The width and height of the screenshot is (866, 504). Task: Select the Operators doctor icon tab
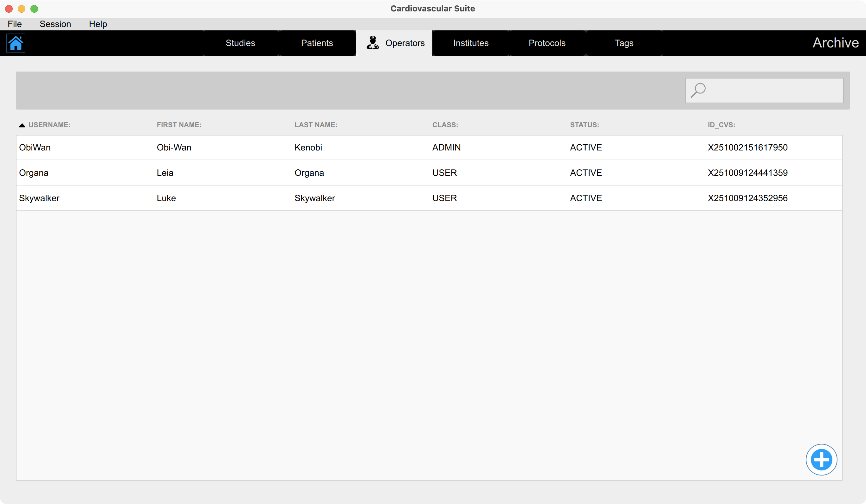click(x=372, y=42)
